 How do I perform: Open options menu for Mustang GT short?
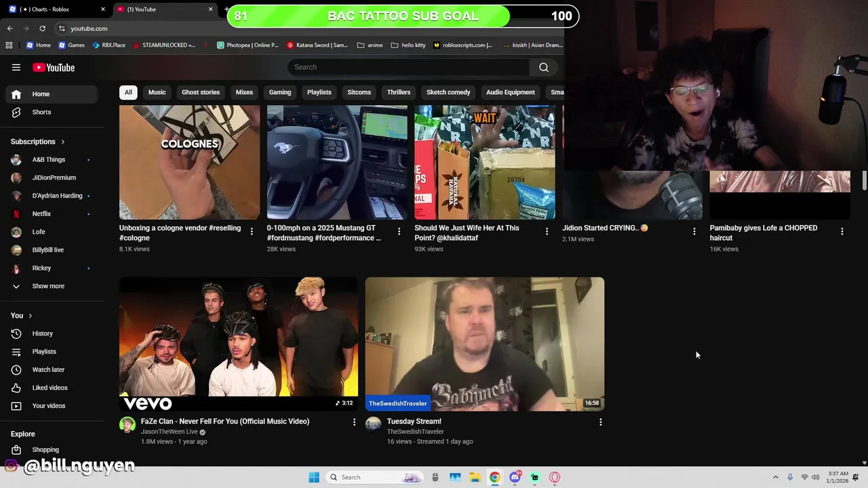point(399,232)
